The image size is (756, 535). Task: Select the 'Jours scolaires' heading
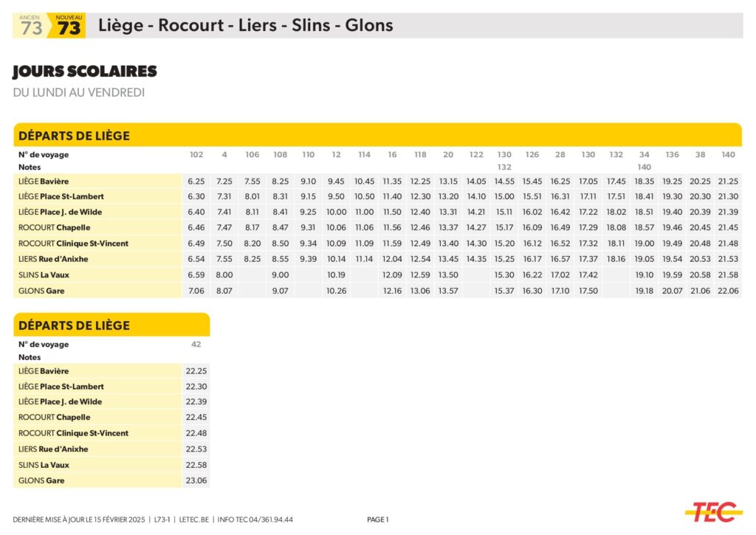coord(85,72)
